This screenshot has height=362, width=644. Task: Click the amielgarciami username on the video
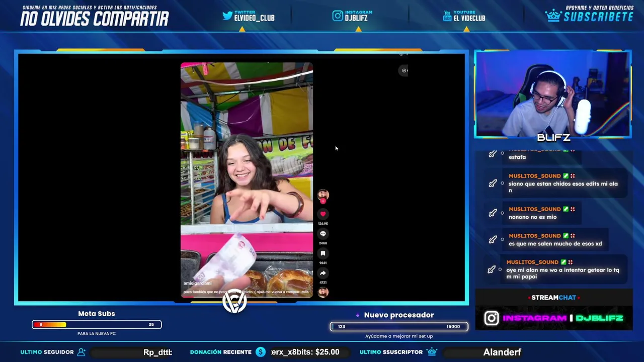197,284
